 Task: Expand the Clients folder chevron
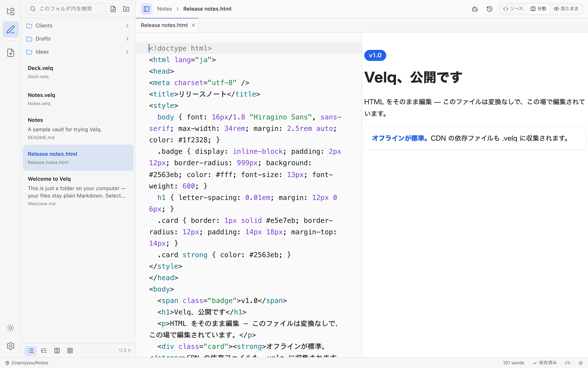click(127, 26)
